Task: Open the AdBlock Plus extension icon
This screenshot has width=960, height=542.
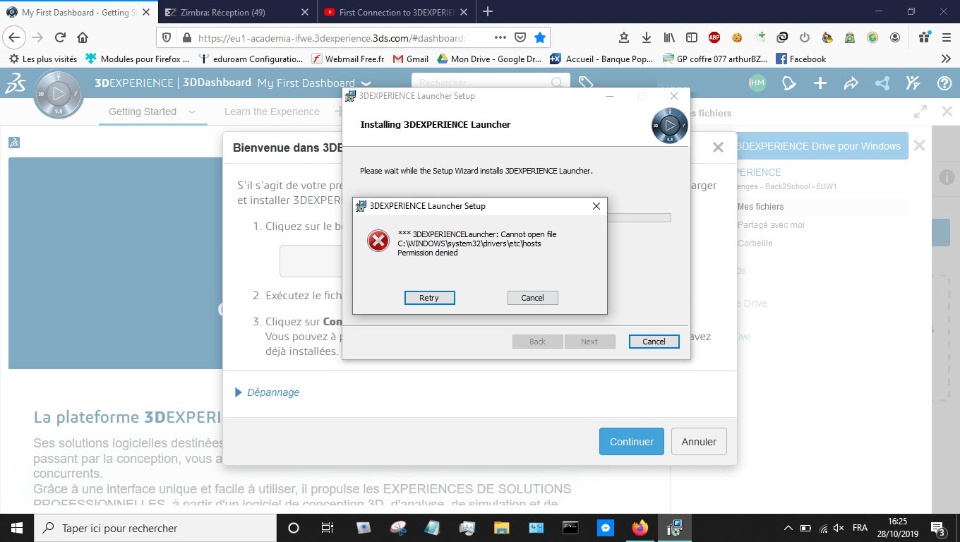Action: pyautogui.click(x=714, y=37)
